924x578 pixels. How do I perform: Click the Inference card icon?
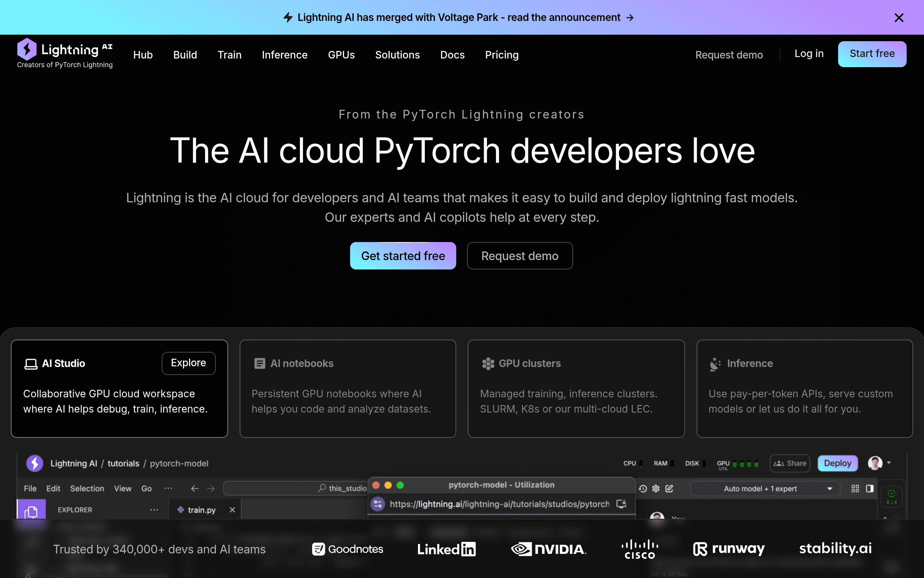coord(715,364)
